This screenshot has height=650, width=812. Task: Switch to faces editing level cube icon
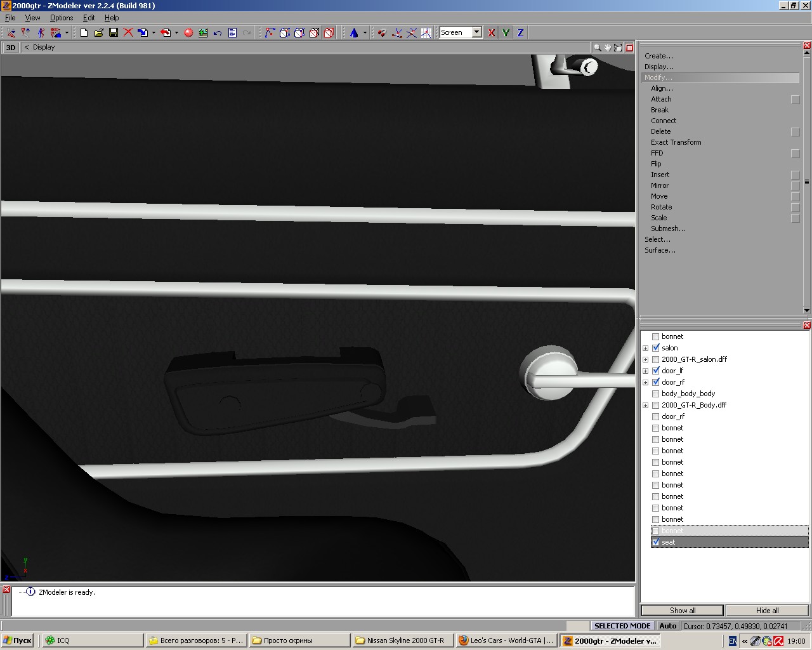click(x=299, y=32)
